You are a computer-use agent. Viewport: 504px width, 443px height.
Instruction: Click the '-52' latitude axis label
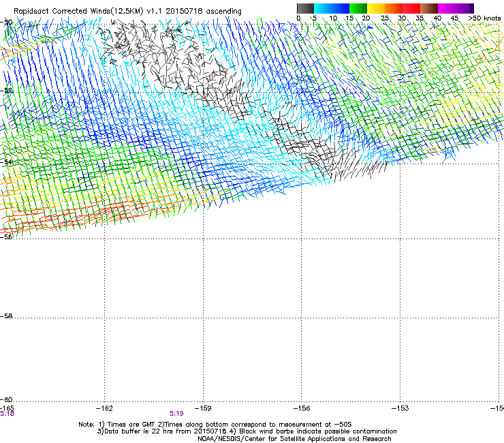tap(6, 91)
